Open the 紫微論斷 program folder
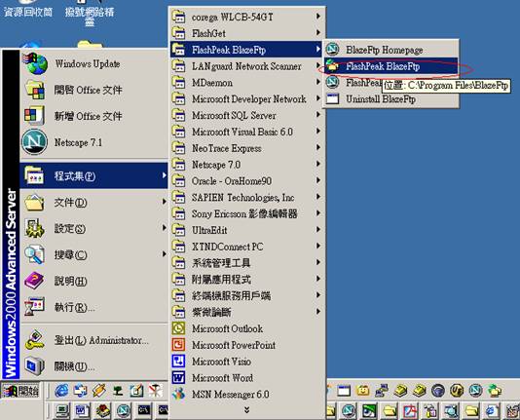 [x=246, y=312]
